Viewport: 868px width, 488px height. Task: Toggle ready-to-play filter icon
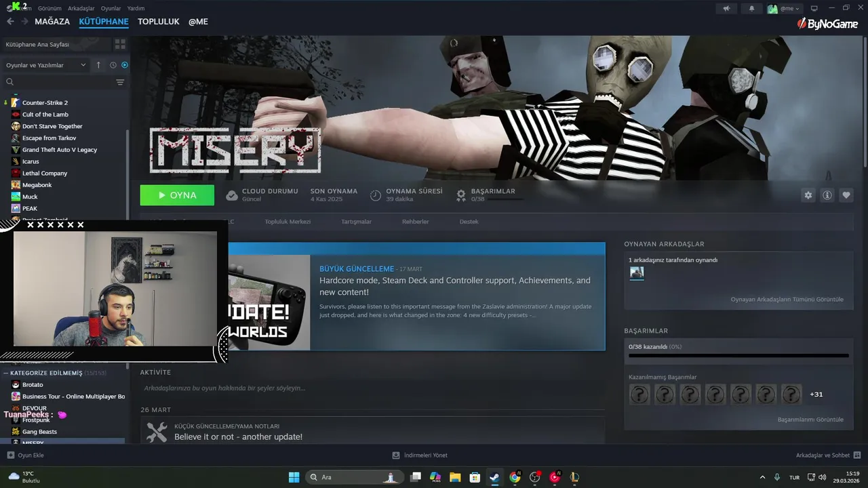click(125, 65)
